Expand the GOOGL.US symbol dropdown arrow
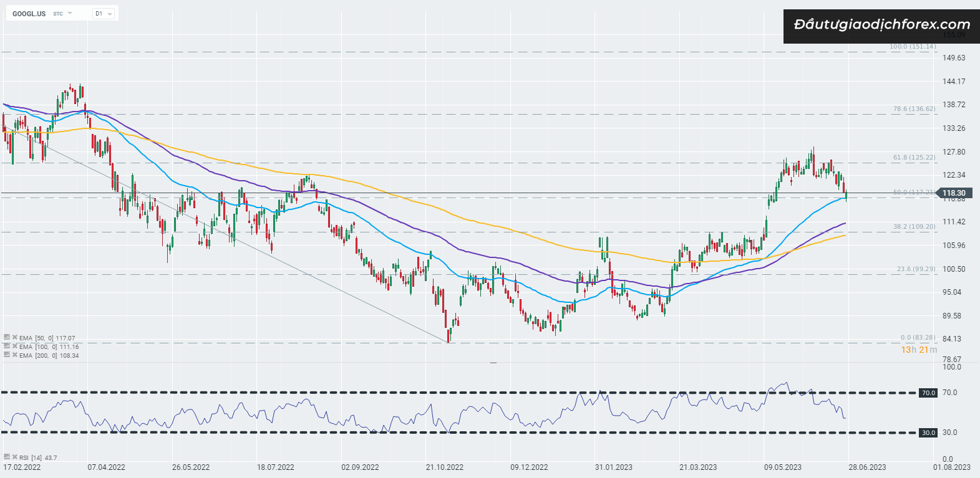Image resolution: width=980 pixels, height=478 pixels. (x=70, y=14)
